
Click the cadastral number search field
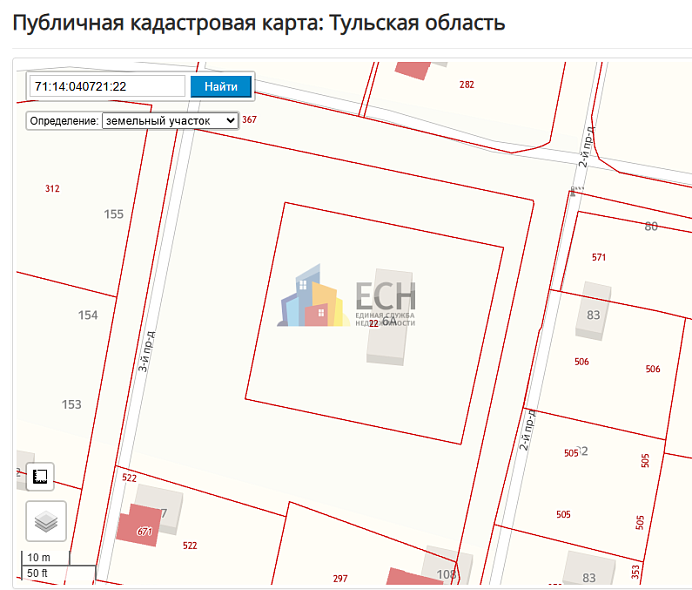tap(107, 87)
